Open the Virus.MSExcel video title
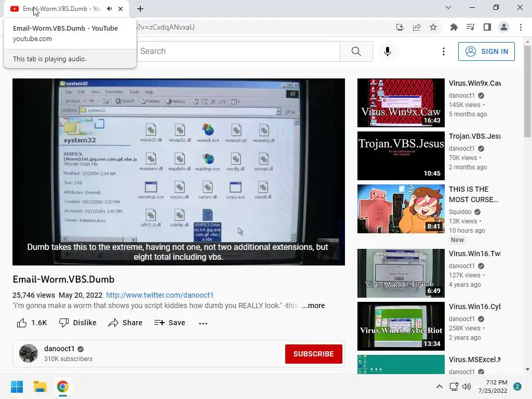The width and height of the screenshot is (532, 399). [475, 360]
